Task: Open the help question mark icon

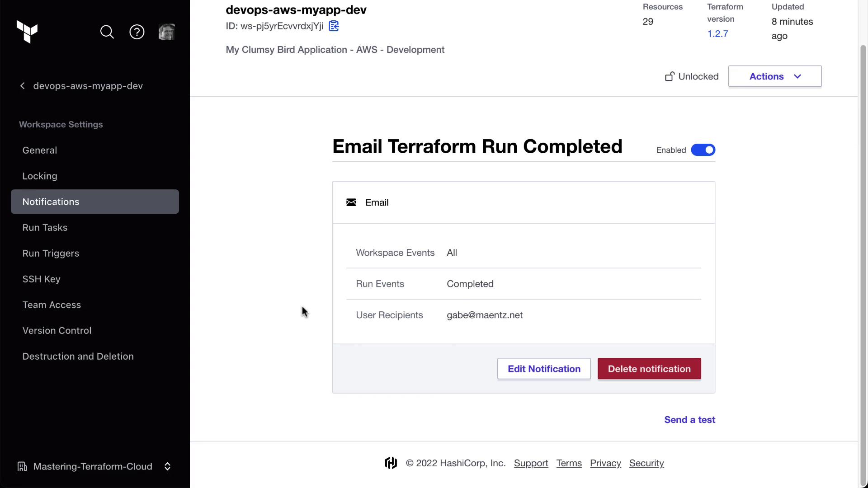Action: click(x=137, y=32)
